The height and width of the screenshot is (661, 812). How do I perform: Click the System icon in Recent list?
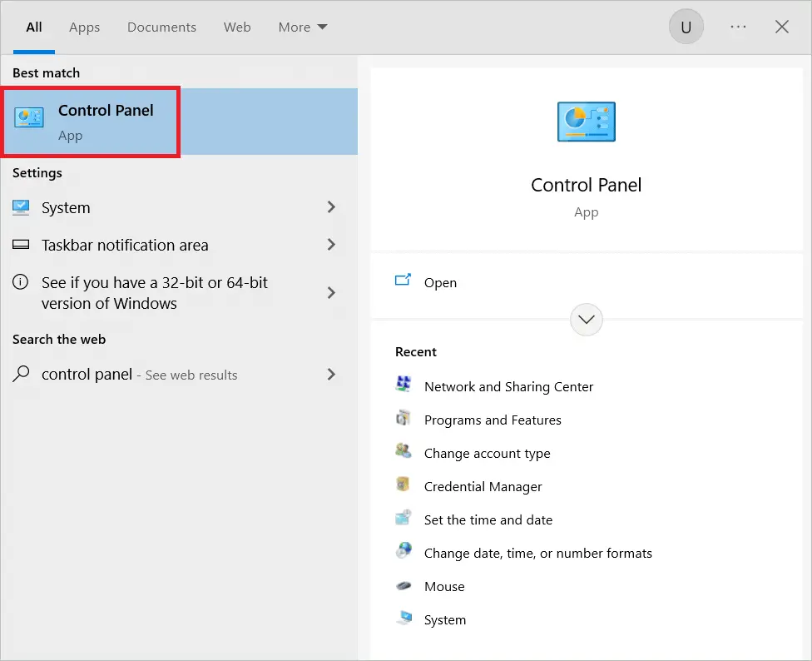pyautogui.click(x=404, y=618)
